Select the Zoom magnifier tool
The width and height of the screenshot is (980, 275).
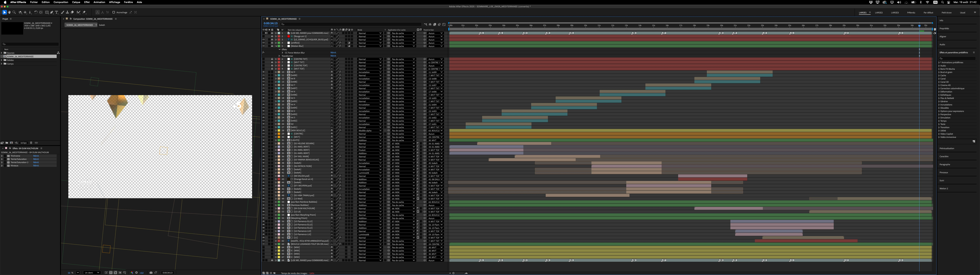point(14,12)
